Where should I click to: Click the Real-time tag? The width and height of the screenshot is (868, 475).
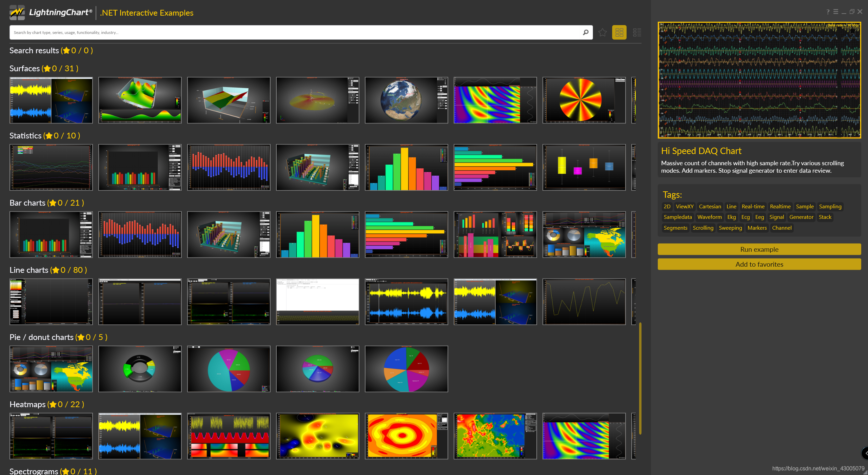[753, 207]
